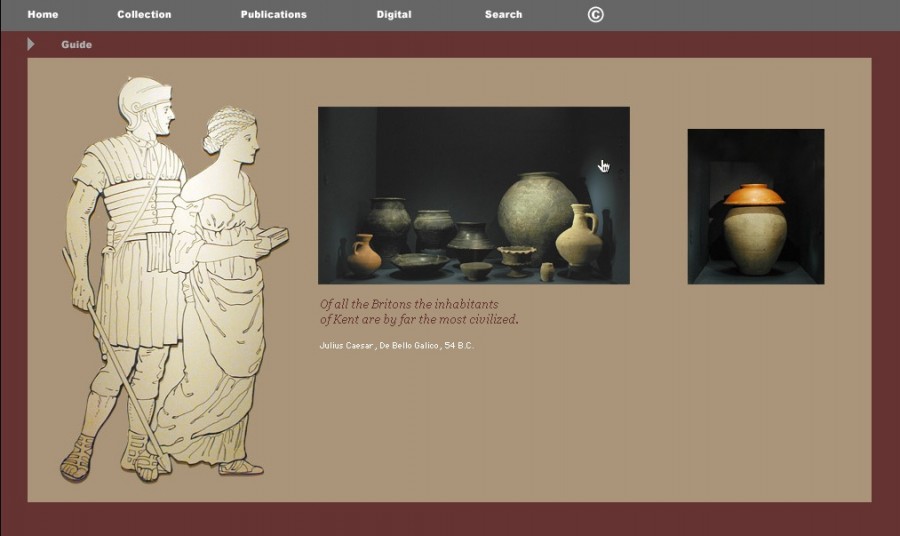This screenshot has height=536, width=900.
Task: Select the Digital menu item
Action: (394, 14)
